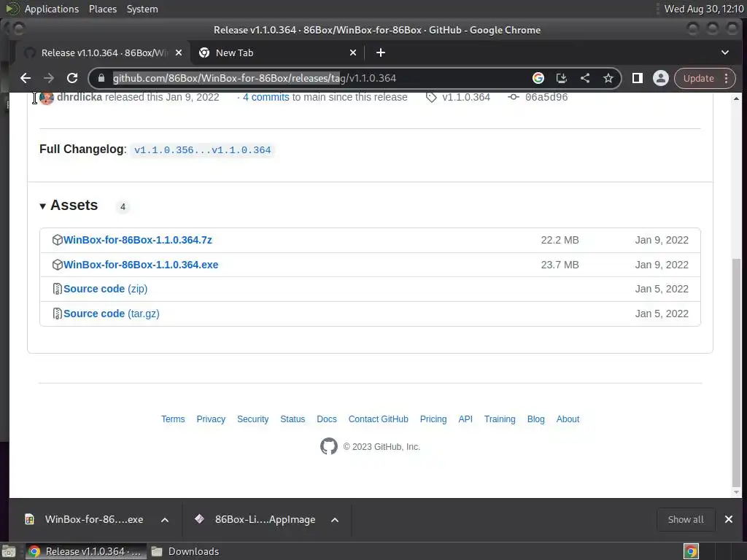The width and height of the screenshot is (747, 560).
Task: Show all downloads
Action: [686, 519]
